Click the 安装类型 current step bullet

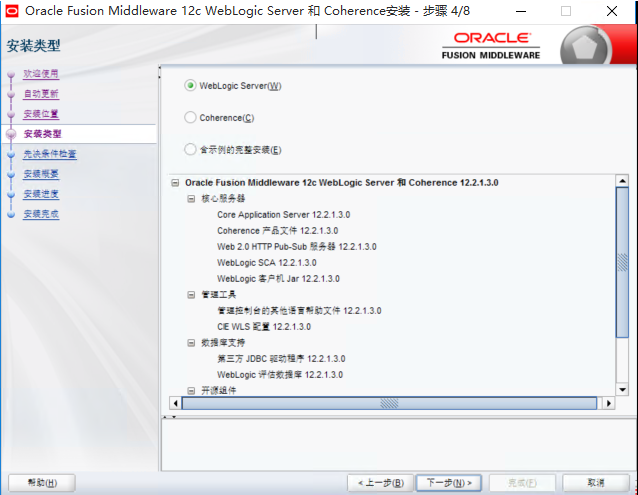tap(11, 134)
